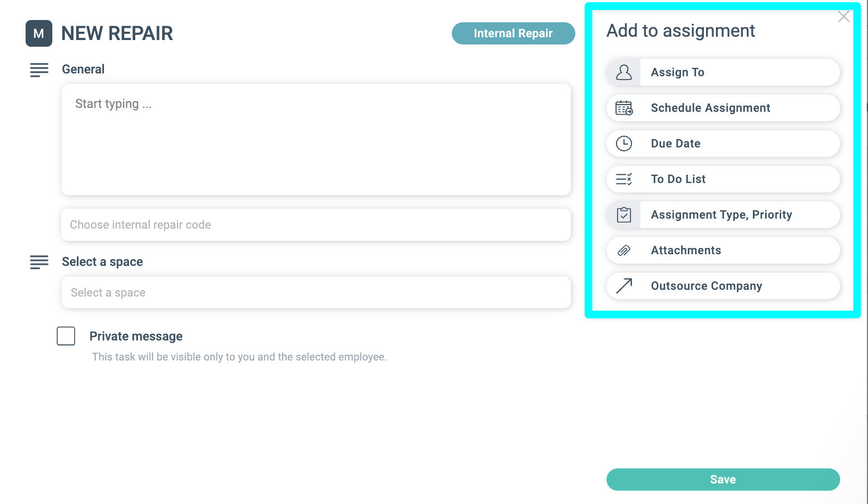This screenshot has height=504, width=868.
Task: Enable the Private message checkbox
Action: click(66, 336)
